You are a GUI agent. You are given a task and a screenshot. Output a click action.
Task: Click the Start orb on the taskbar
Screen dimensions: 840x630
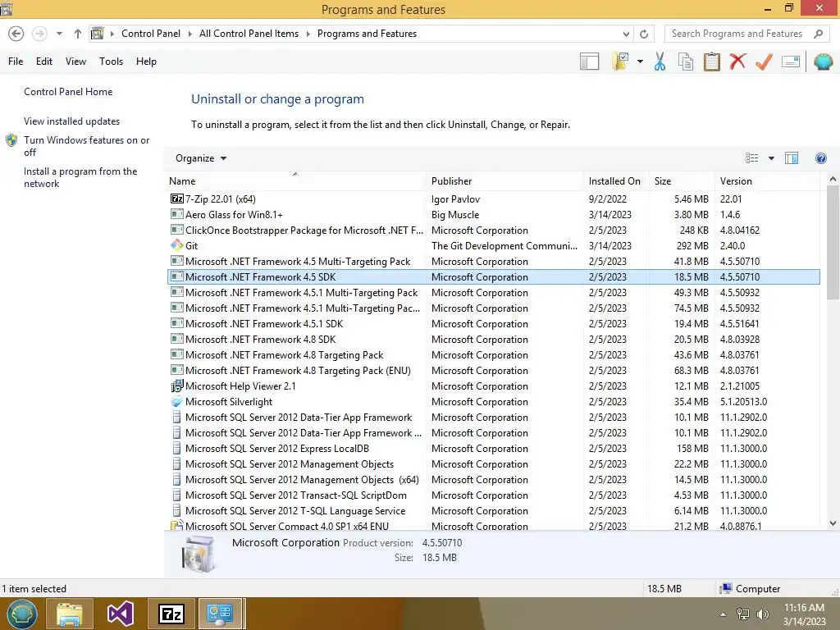[x=21, y=614]
